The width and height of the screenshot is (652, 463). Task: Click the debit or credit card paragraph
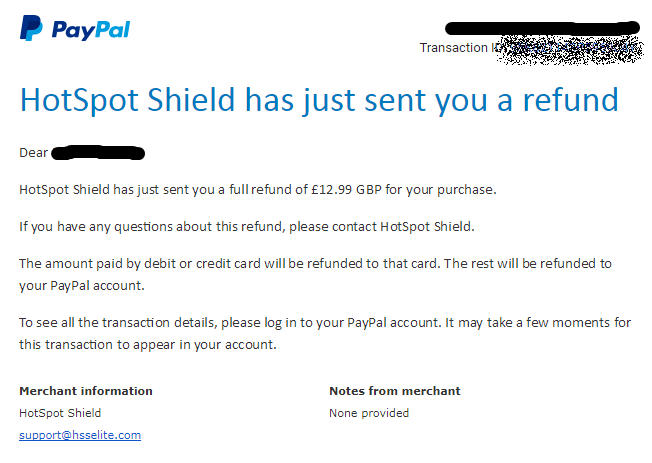tap(315, 275)
